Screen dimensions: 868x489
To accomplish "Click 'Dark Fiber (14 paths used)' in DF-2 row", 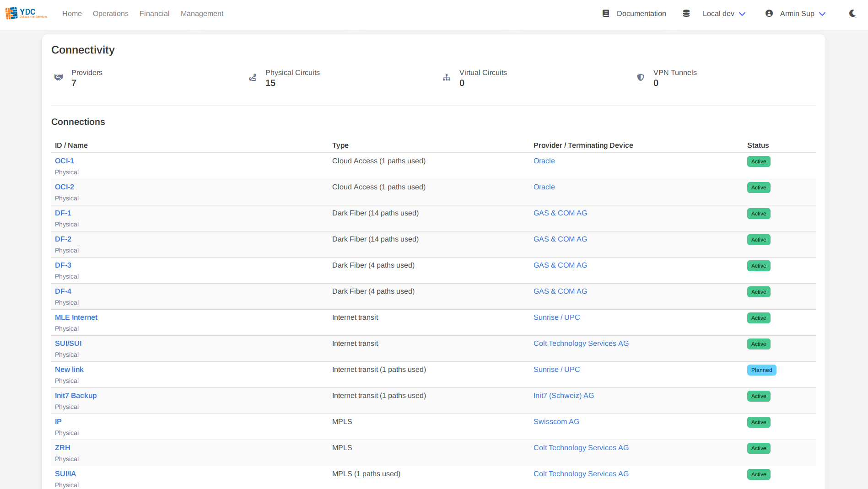I will 375,239.
